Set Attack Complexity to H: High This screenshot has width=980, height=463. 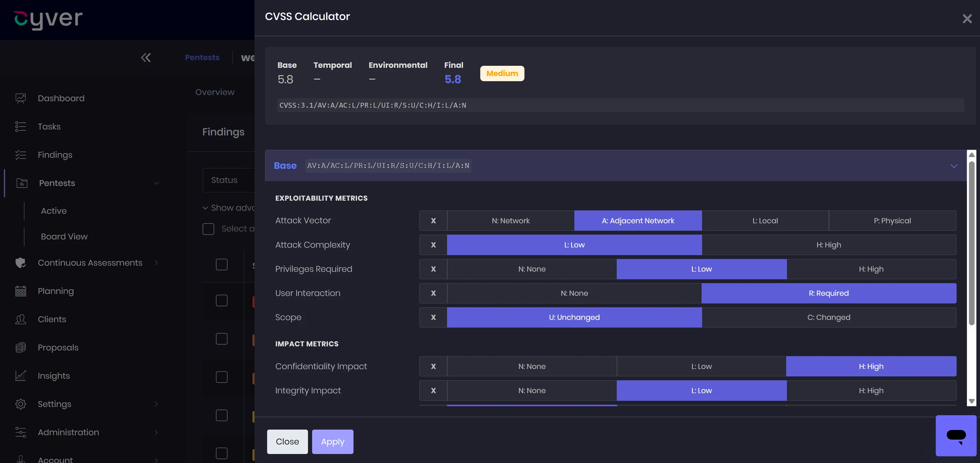click(x=829, y=245)
